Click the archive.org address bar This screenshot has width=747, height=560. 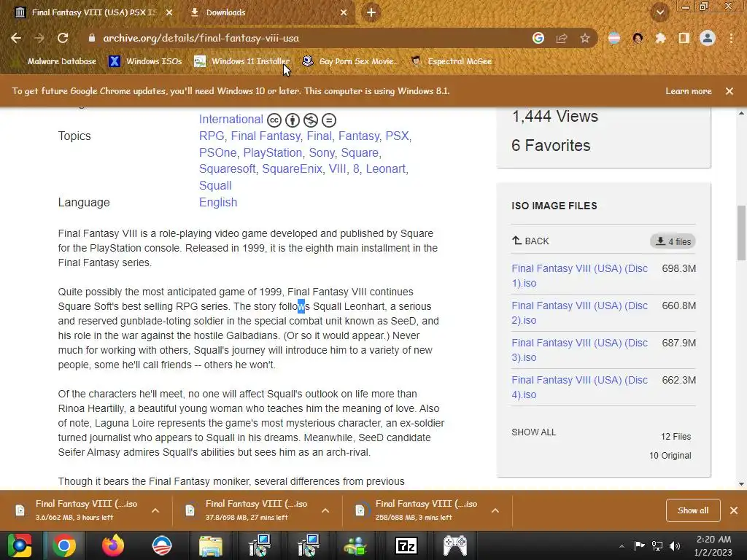coord(305,38)
